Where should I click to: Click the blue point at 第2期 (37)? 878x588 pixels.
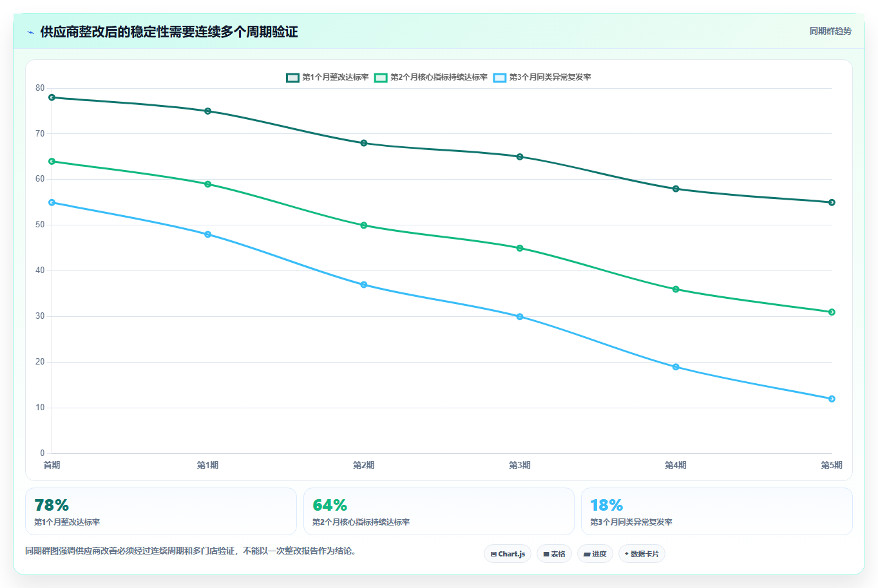click(x=364, y=285)
